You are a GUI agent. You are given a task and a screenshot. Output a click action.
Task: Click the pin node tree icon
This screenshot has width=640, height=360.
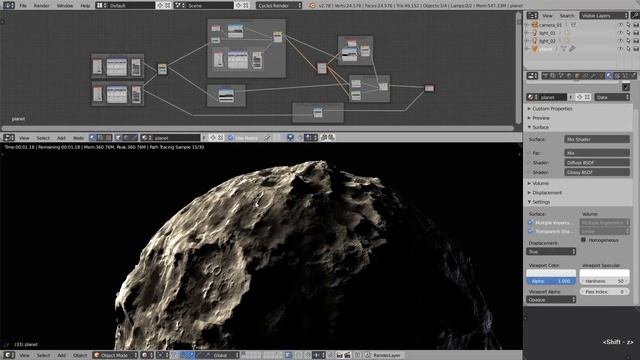(x=268, y=138)
